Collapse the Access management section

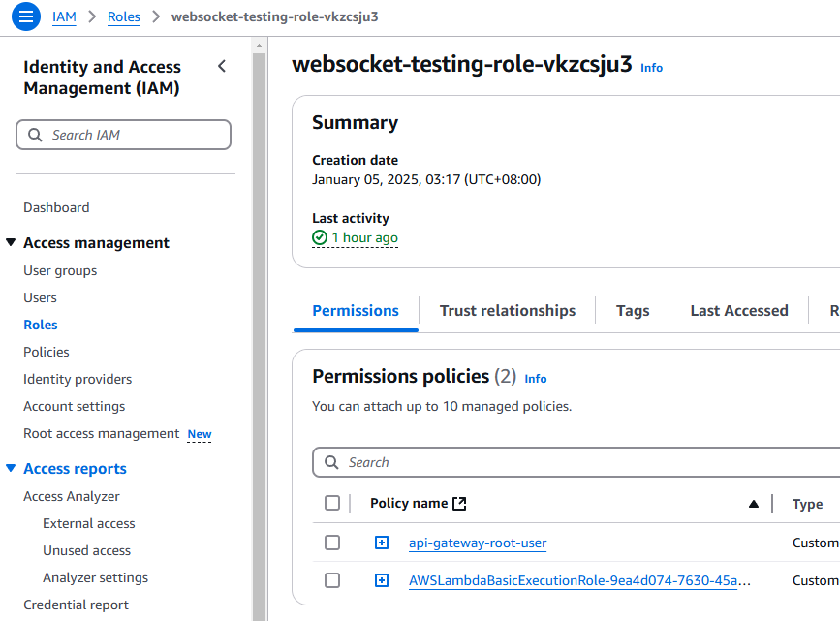point(11,243)
